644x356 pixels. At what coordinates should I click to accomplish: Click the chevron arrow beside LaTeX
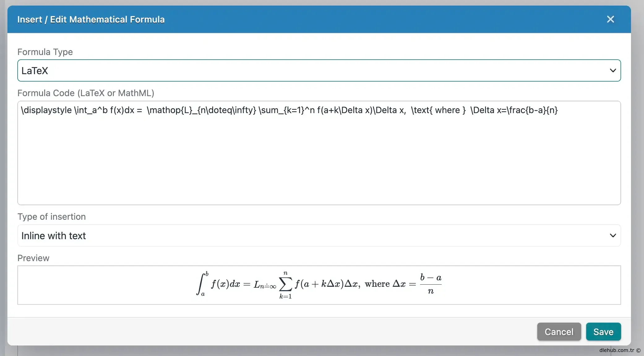[x=612, y=70]
